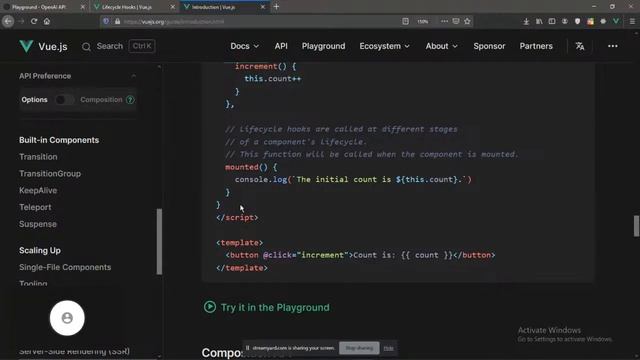Go to the browser home page
The height and width of the screenshot is (360, 640).
click(47, 21)
